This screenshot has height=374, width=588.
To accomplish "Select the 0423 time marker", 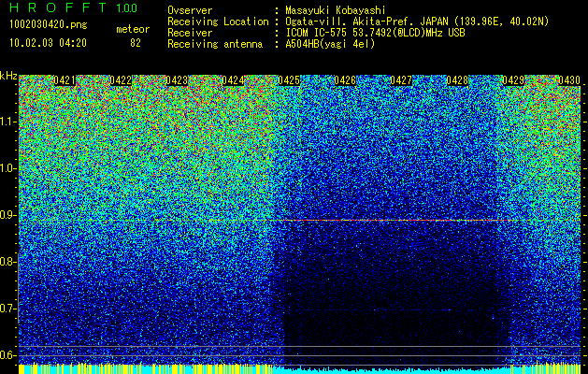I will 177,80.
